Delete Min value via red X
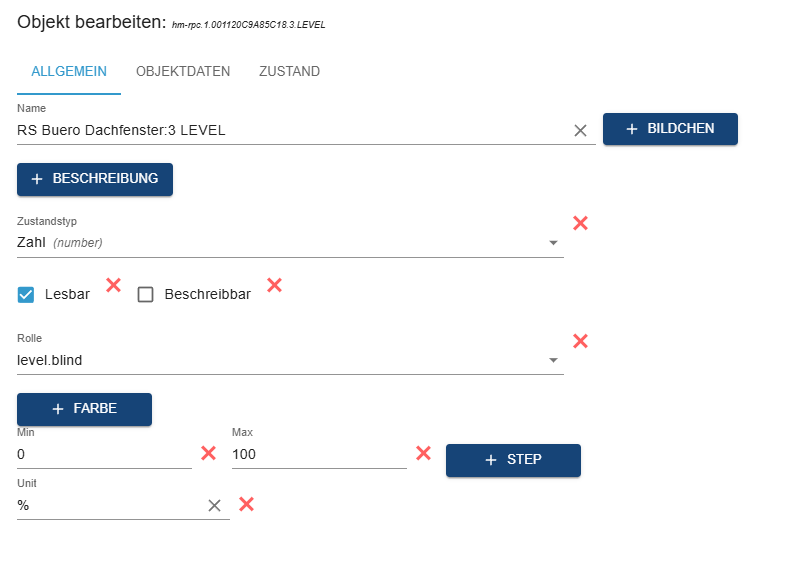The width and height of the screenshot is (796, 571). [x=208, y=453]
